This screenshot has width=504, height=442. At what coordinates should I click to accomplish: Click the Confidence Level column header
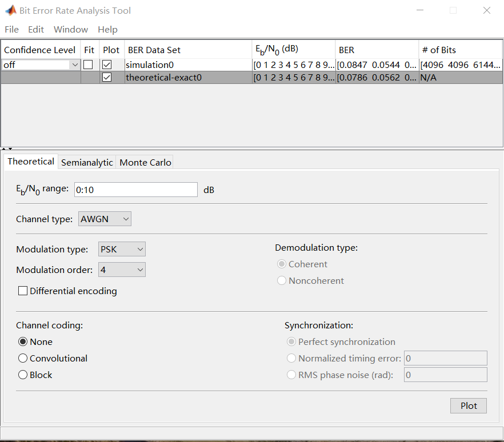pyautogui.click(x=41, y=50)
